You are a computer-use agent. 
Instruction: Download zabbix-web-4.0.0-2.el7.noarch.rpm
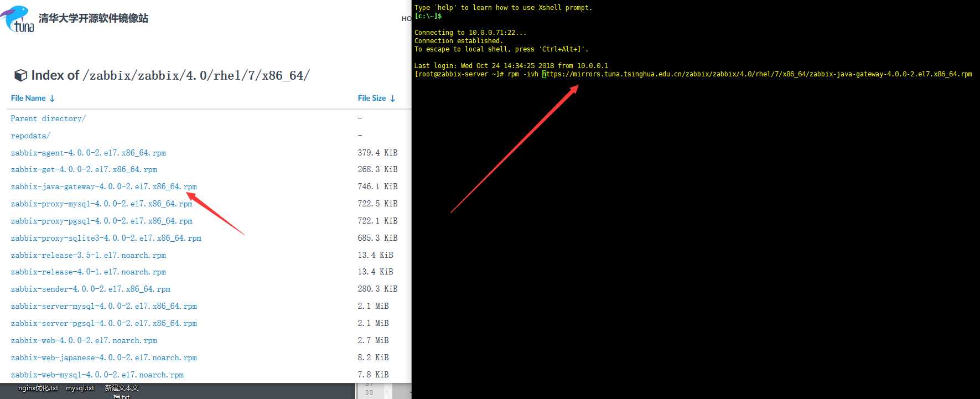click(84, 340)
